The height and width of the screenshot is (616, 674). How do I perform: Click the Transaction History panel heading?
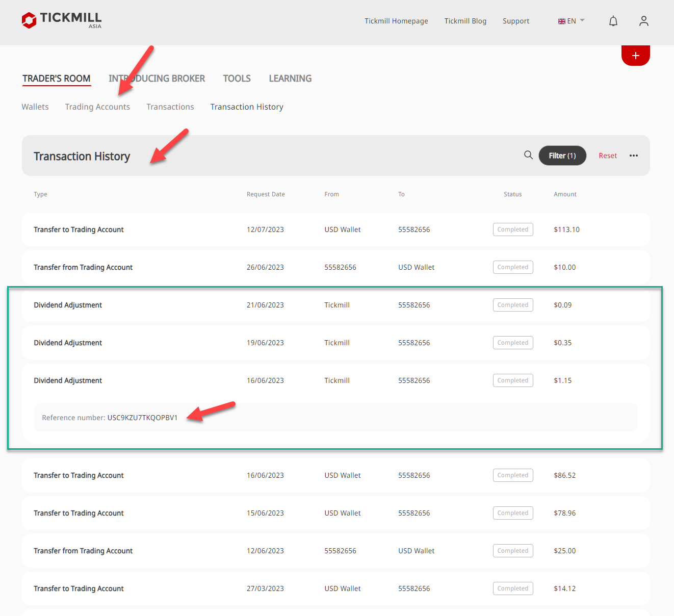click(x=82, y=156)
